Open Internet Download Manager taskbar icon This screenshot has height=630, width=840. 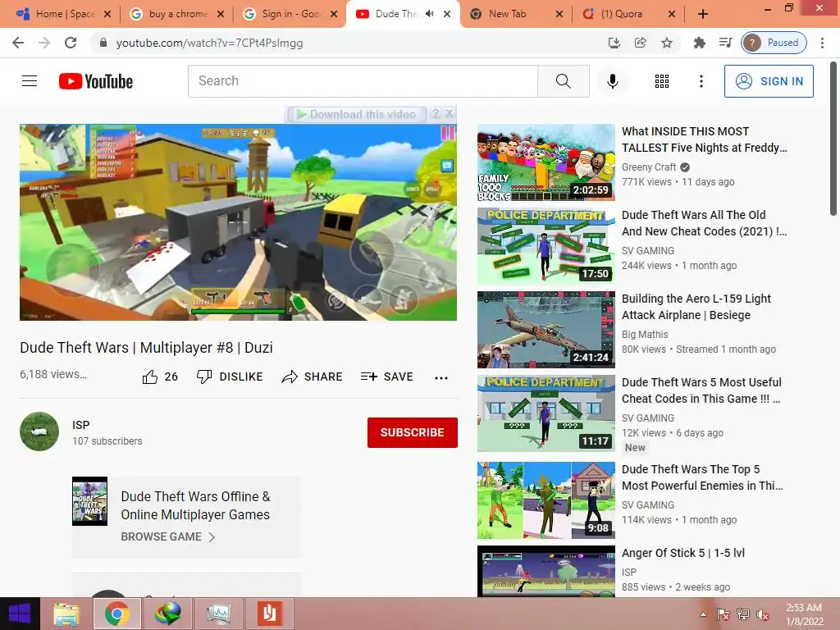(167, 614)
